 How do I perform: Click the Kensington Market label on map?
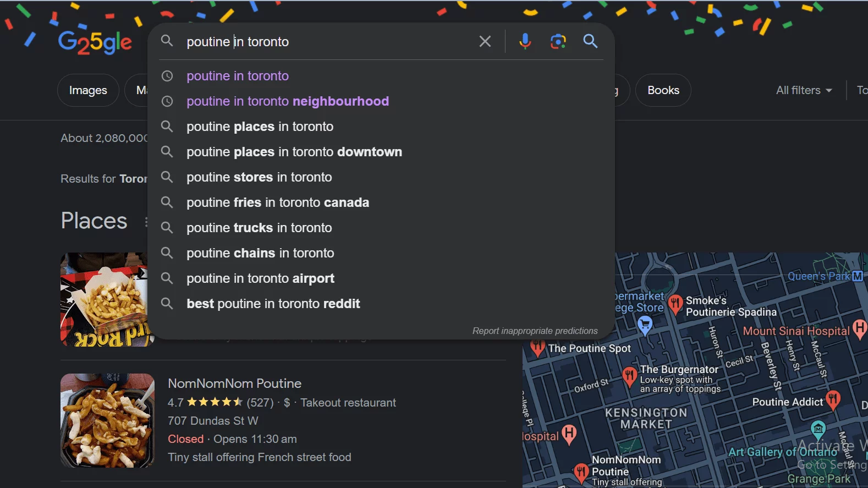coord(646,418)
